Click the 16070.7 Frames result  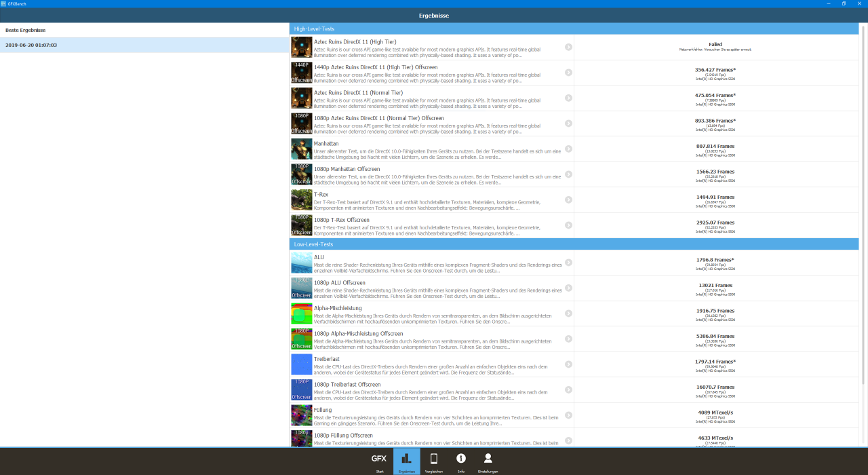(x=715, y=387)
